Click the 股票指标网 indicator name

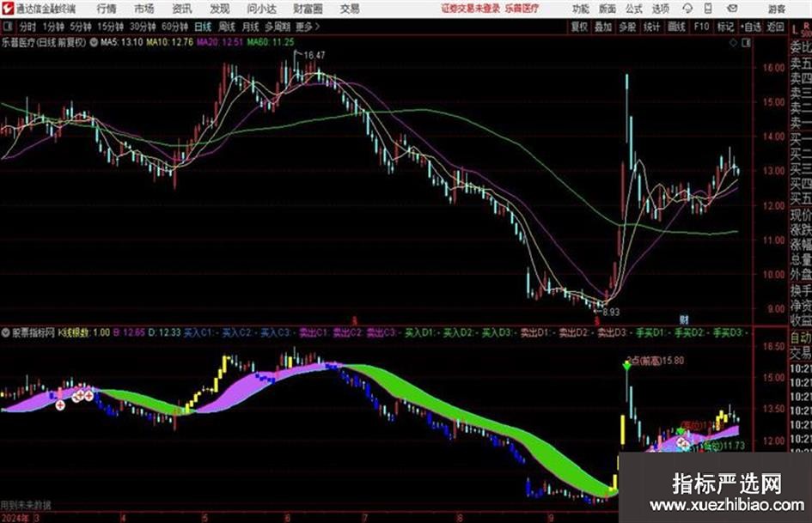tap(34, 332)
